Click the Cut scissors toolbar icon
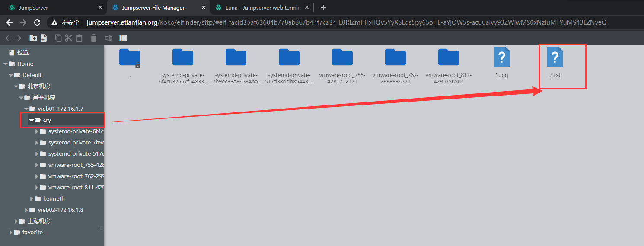Viewport: 644px width, 246px height. tap(69, 38)
